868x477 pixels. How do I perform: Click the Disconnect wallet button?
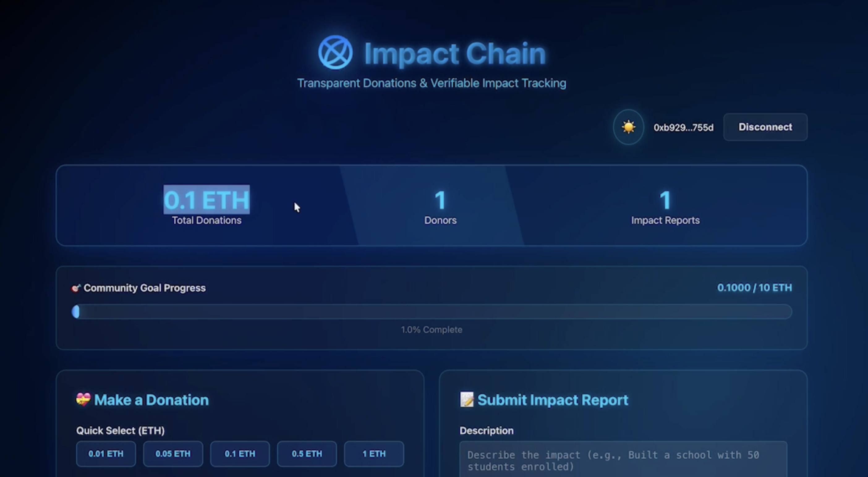(765, 127)
